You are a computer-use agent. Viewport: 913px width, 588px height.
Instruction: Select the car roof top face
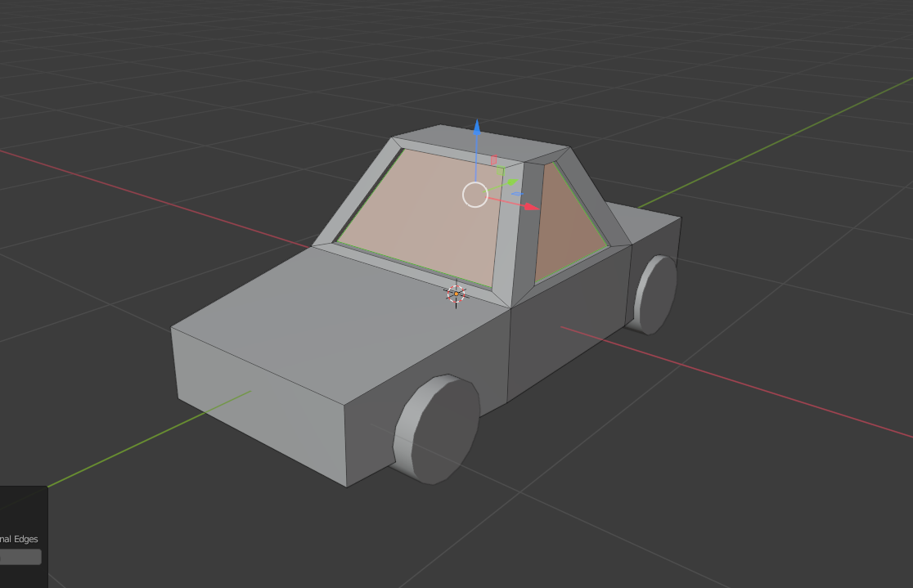pos(481,142)
